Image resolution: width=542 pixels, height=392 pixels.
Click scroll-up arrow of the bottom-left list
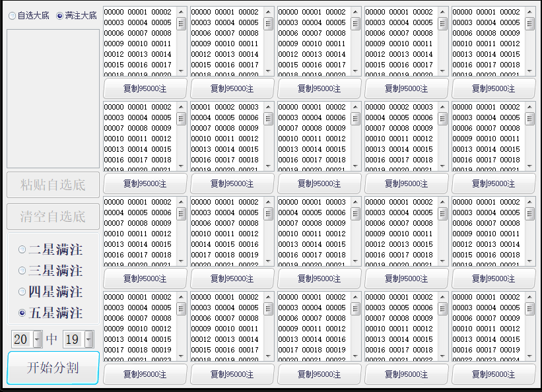coord(181,297)
